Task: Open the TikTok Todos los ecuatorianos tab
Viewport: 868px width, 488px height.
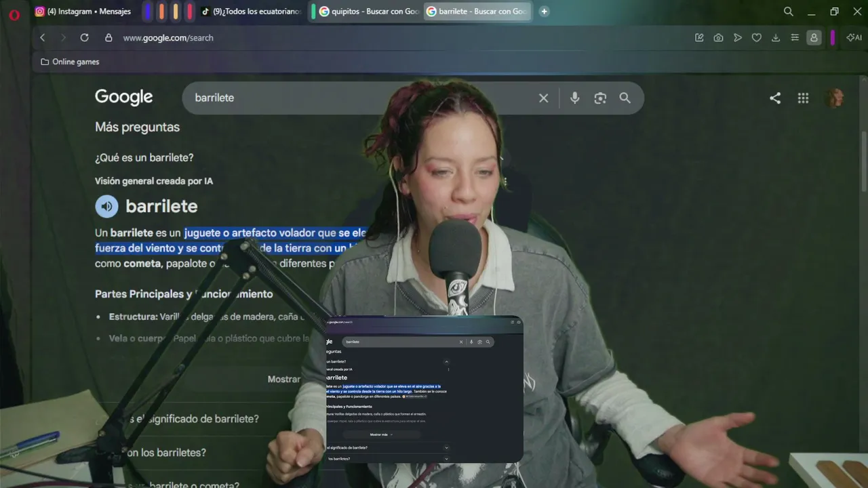Action: (251, 12)
